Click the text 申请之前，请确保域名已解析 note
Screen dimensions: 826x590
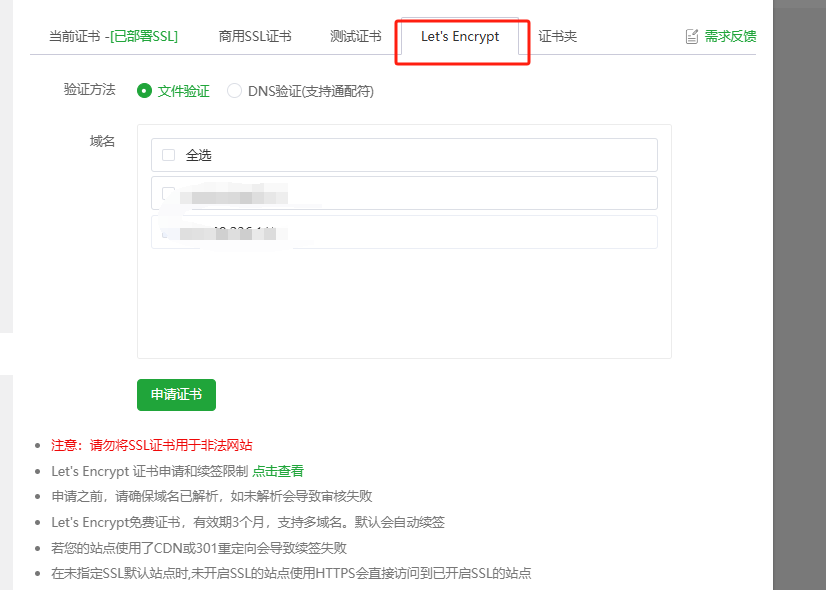[212, 496]
